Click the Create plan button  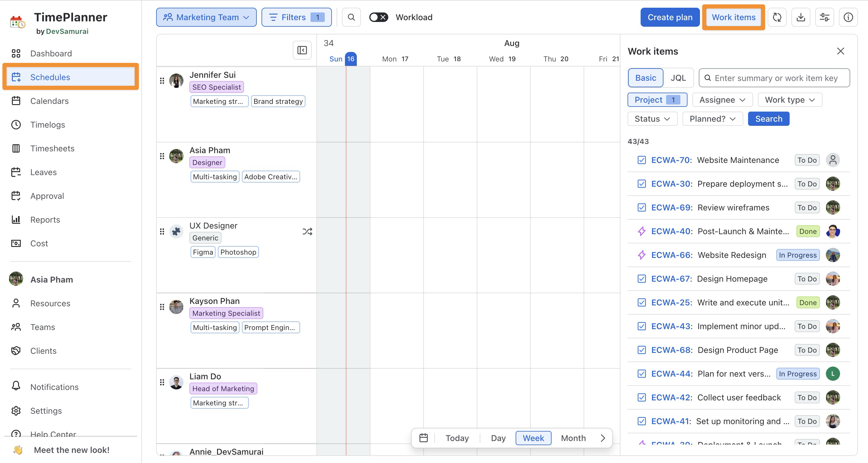point(670,17)
